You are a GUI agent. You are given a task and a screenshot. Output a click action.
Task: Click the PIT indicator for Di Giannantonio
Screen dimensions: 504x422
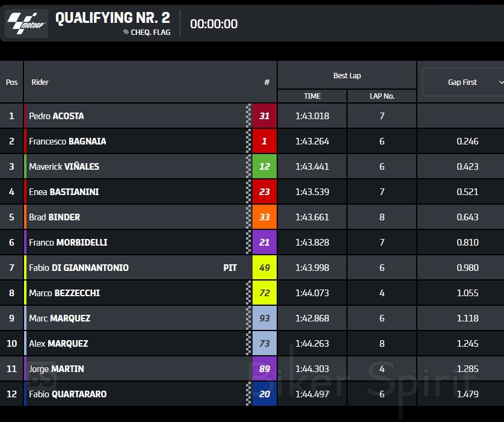[230, 268]
